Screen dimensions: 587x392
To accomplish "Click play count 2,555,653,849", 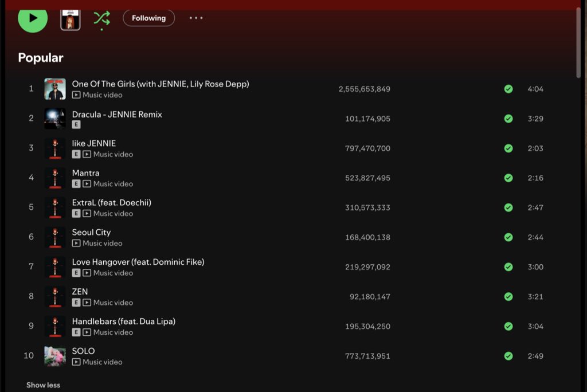I will tap(364, 89).
